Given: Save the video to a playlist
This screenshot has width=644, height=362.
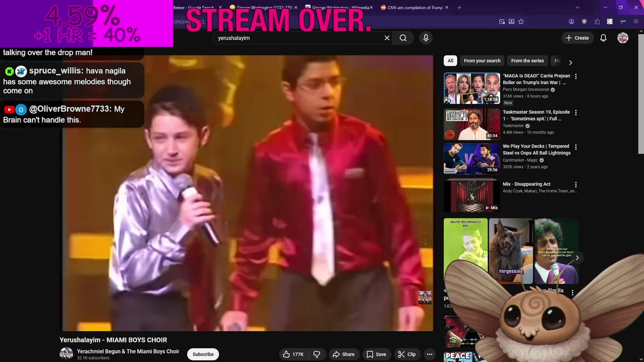Looking at the screenshot, I should coord(376,354).
